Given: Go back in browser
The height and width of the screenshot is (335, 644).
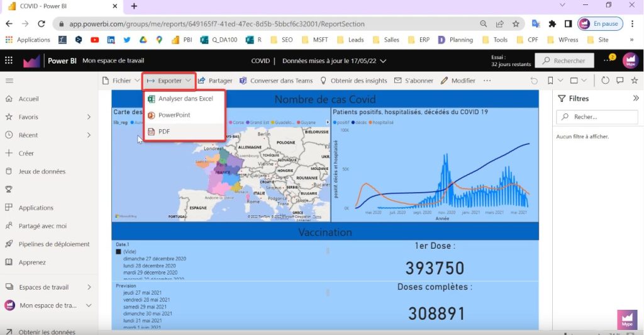Looking at the screenshot, I should point(9,24).
